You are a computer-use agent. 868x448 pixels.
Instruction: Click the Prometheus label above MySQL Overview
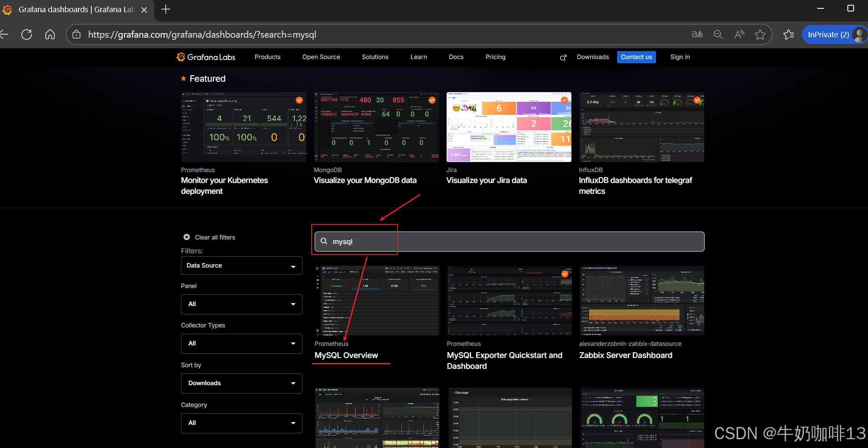click(331, 344)
